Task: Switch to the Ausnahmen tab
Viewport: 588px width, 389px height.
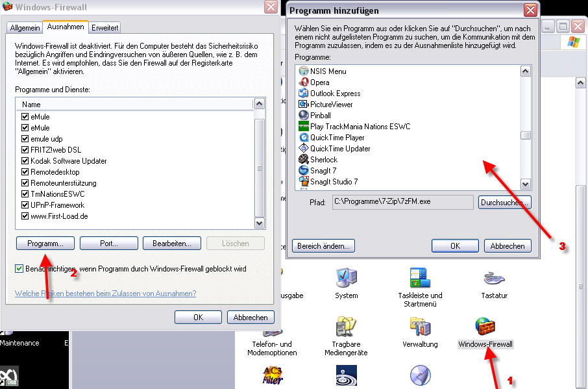Action: 66,27
